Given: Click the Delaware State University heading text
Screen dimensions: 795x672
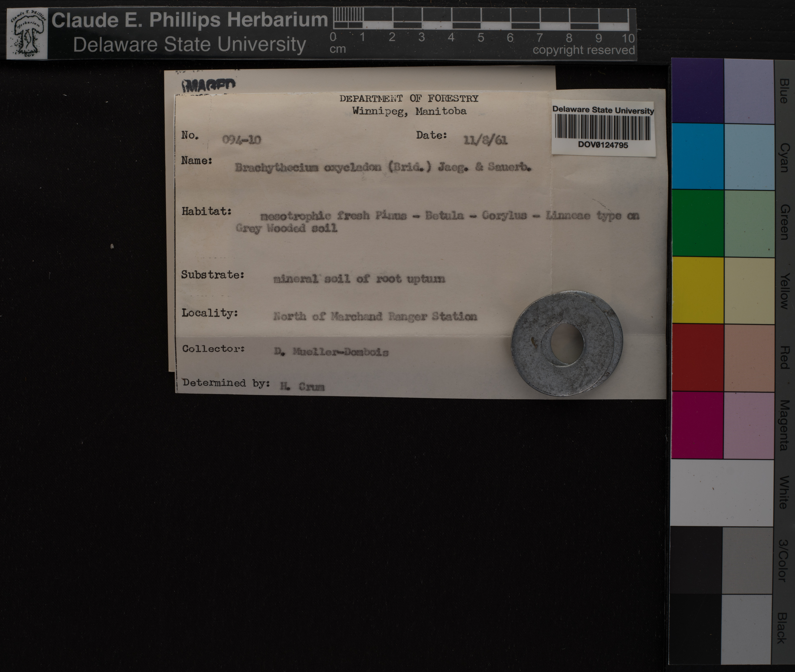Looking at the screenshot, I should (x=189, y=45).
